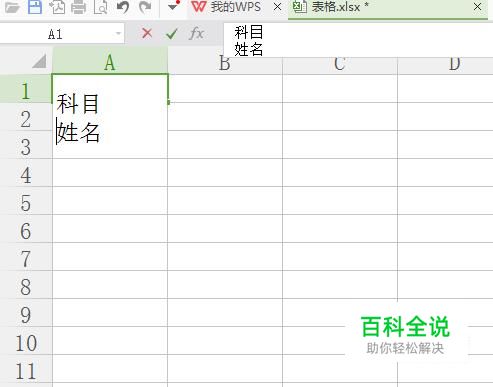493x387 pixels.
Task: Select row 11 header
Action: coord(26,369)
